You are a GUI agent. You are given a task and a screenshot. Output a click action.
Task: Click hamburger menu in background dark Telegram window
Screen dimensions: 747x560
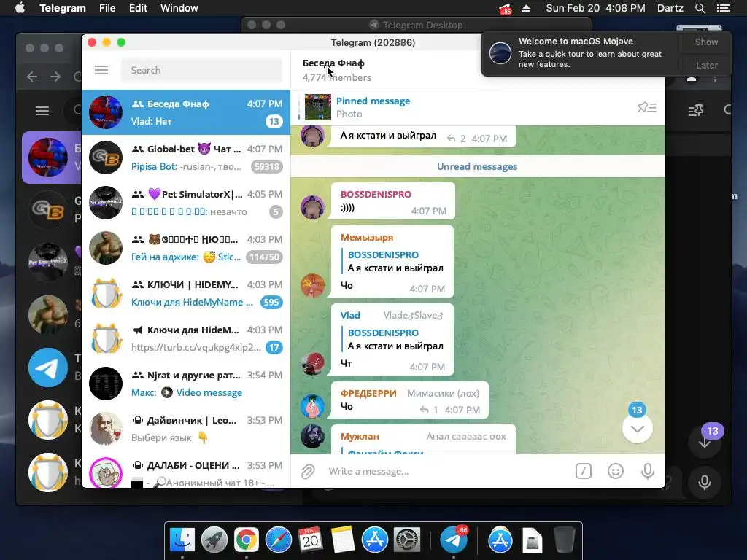(42, 111)
